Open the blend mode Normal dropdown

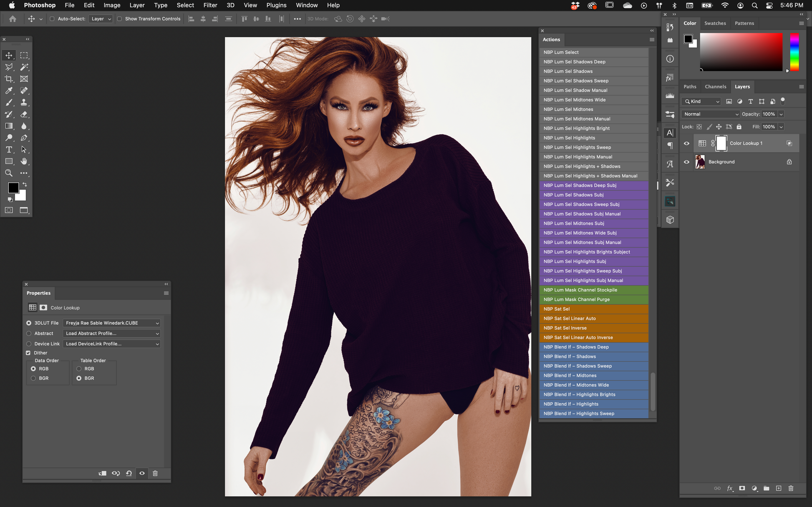tap(711, 114)
